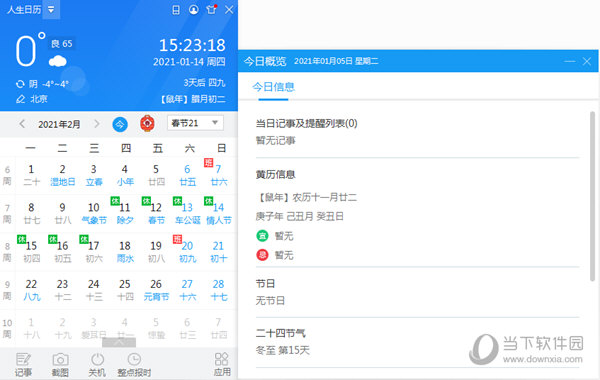Viewport: 600px width, 380px height.
Task: Click the red lantern festival icon
Action: click(x=147, y=123)
